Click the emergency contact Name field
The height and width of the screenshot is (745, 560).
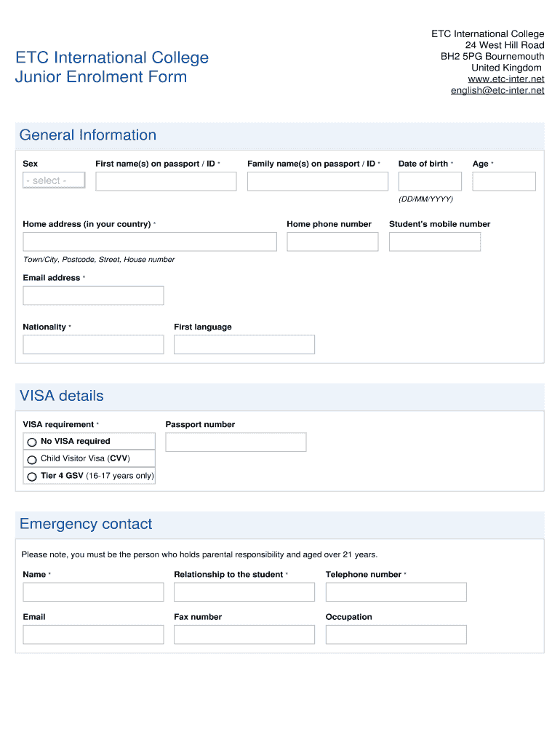coord(93,592)
